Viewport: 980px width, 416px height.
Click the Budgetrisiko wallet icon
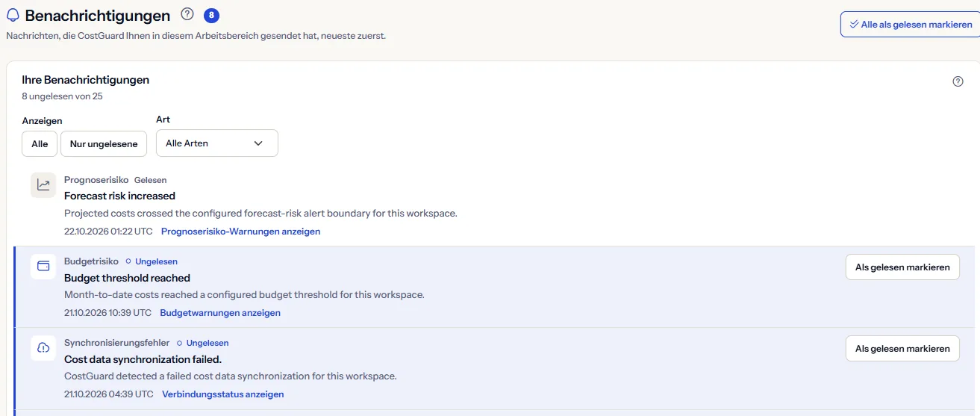click(x=43, y=267)
